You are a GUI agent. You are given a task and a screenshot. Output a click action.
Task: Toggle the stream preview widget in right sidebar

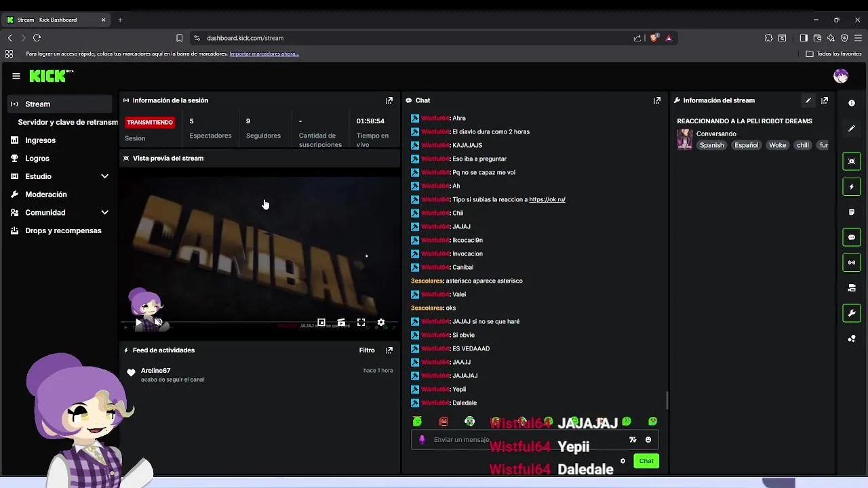coord(852,161)
